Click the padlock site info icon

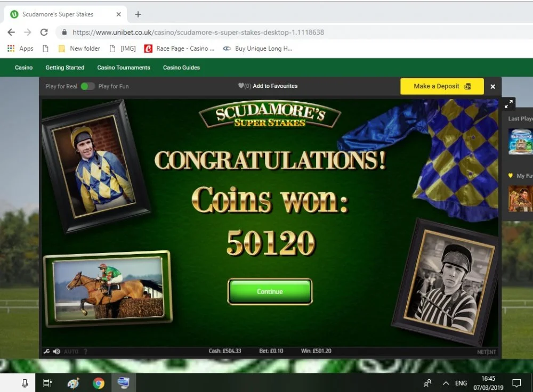(x=64, y=32)
